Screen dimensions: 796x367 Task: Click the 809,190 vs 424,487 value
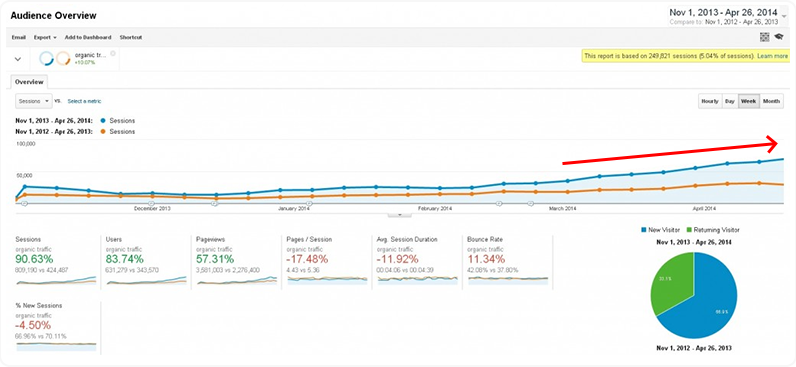coord(42,270)
